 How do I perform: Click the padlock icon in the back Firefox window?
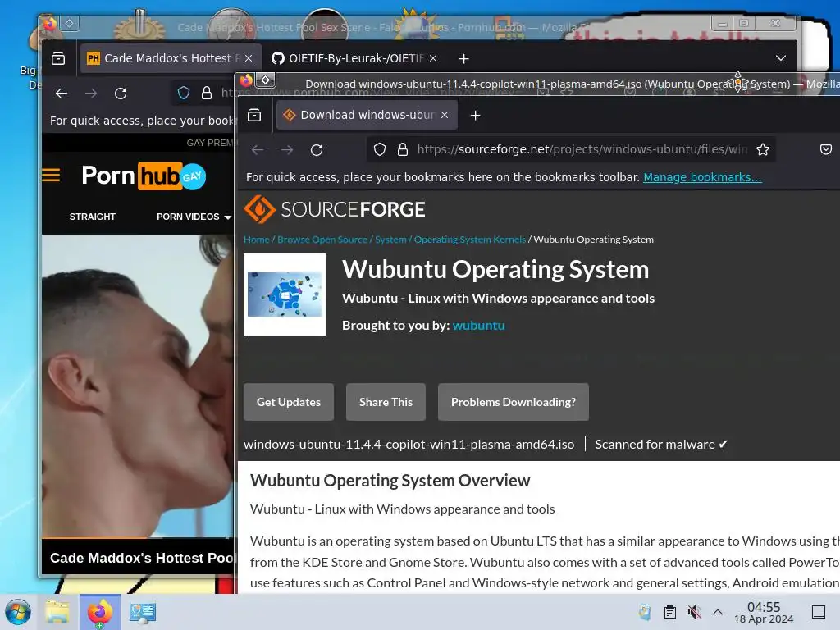tap(207, 94)
